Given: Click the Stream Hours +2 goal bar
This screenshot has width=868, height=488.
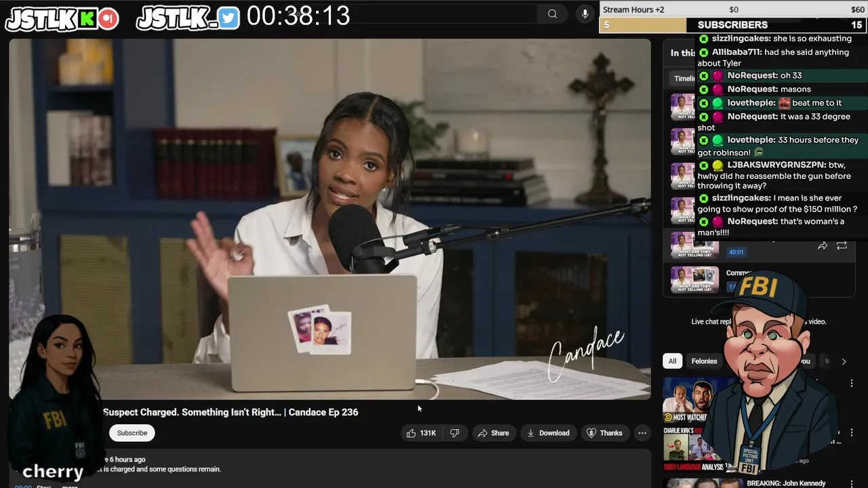Looking at the screenshot, I should click(733, 9).
